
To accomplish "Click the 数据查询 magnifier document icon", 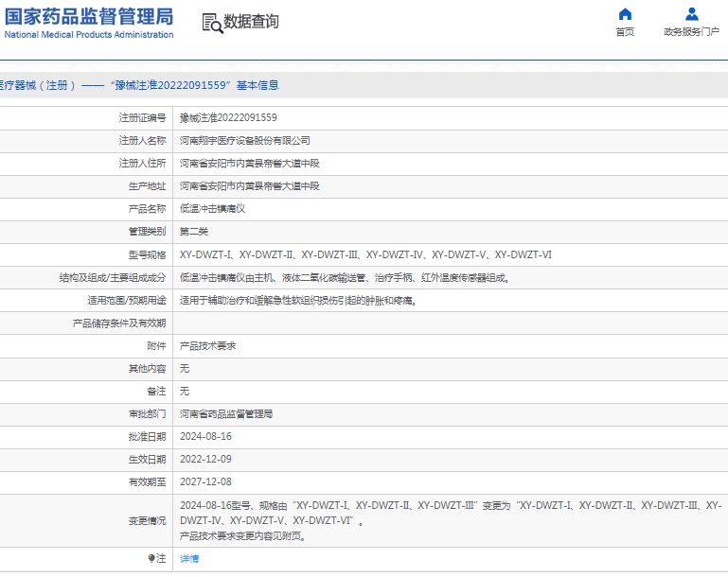I will point(213,23).
